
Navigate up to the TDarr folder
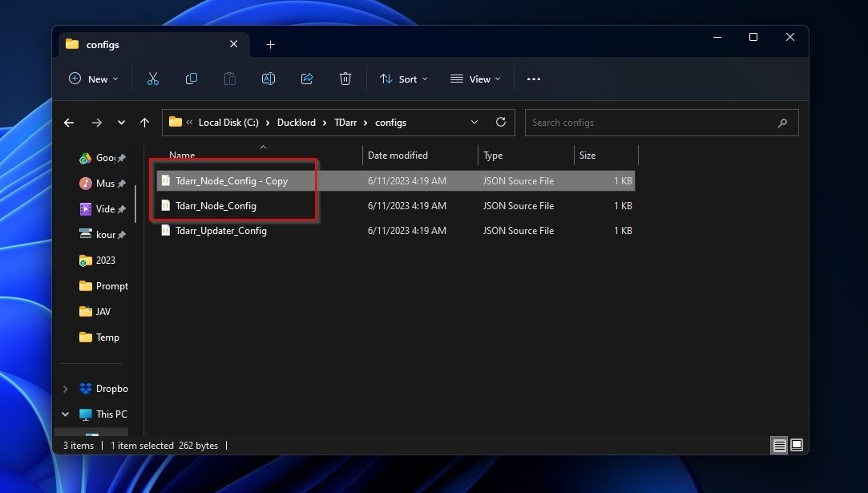tap(145, 122)
